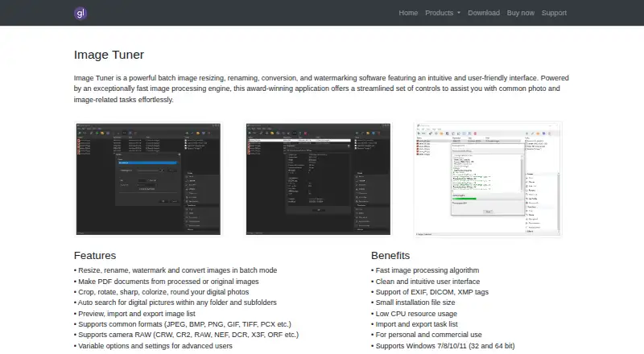Viewport: 644px width, 354px height.
Task: Click 'Auto search for digital pictures' line
Action: [175, 303]
